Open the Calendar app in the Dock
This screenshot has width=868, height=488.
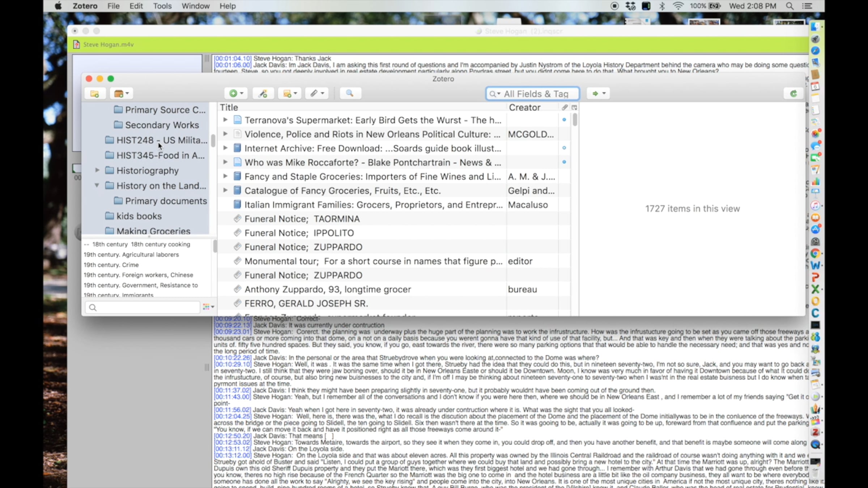click(x=815, y=86)
